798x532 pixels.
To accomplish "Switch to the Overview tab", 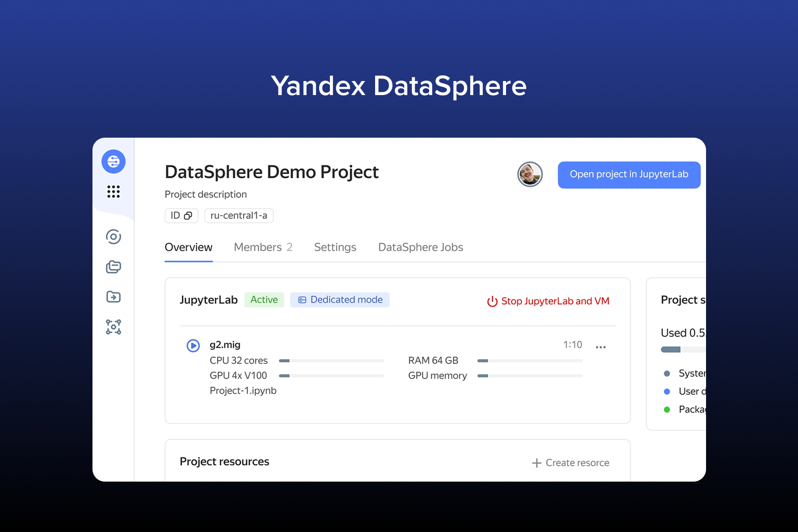I will tap(189, 247).
